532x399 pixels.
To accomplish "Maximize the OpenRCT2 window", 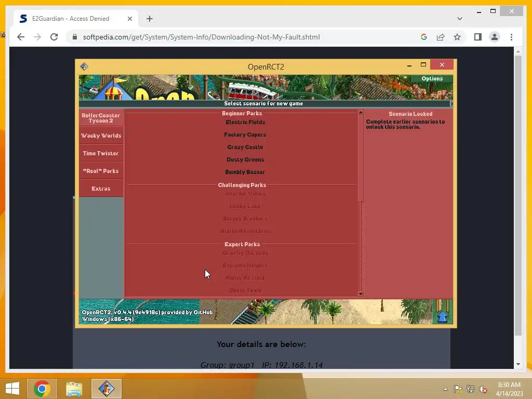I will (423, 65).
